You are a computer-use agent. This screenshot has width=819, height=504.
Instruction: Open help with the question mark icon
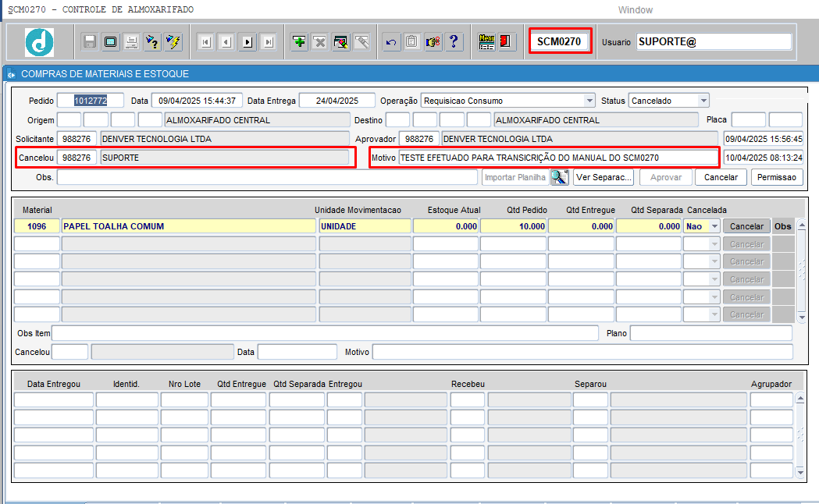point(454,42)
